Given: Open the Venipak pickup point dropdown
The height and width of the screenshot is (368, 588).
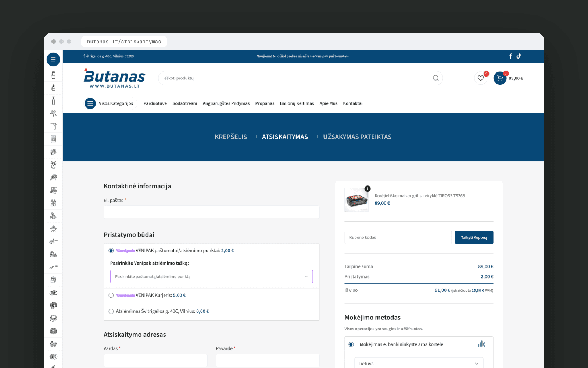Looking at the screenshot, I should 211,277.
